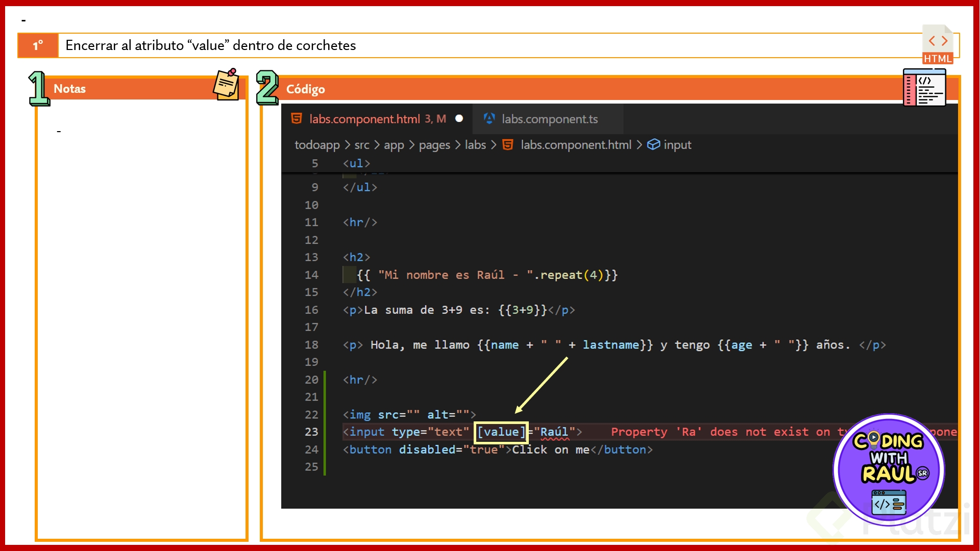Switch to the labs.component.ts tab
The image size is (980, 551).
pyautogui.click(x=549, y=119)
